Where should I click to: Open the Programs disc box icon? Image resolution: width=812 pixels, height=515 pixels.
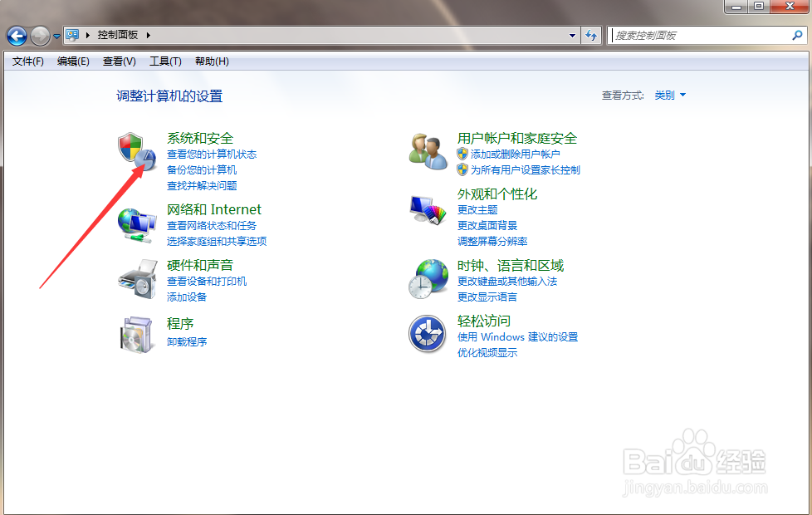tap(137, 335)
